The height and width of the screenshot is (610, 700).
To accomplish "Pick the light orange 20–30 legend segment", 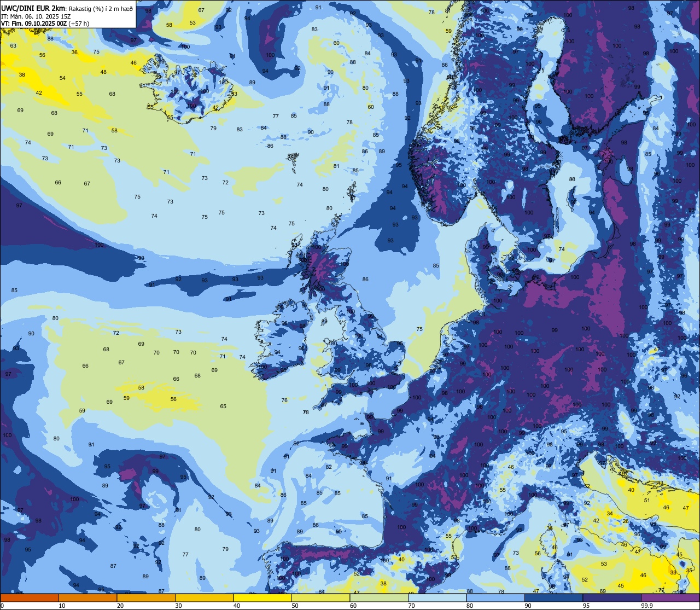I will (146, 597).
